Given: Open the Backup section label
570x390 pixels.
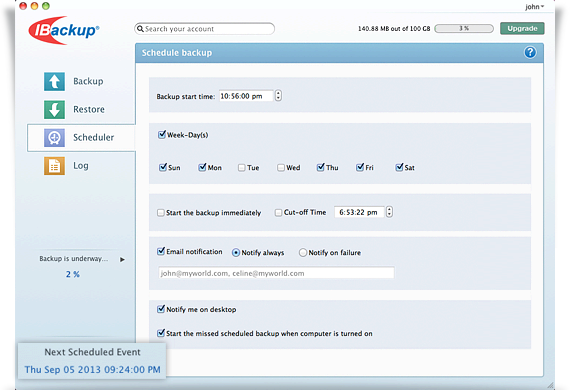Looking at the screenshot, I should pos(88,81).
